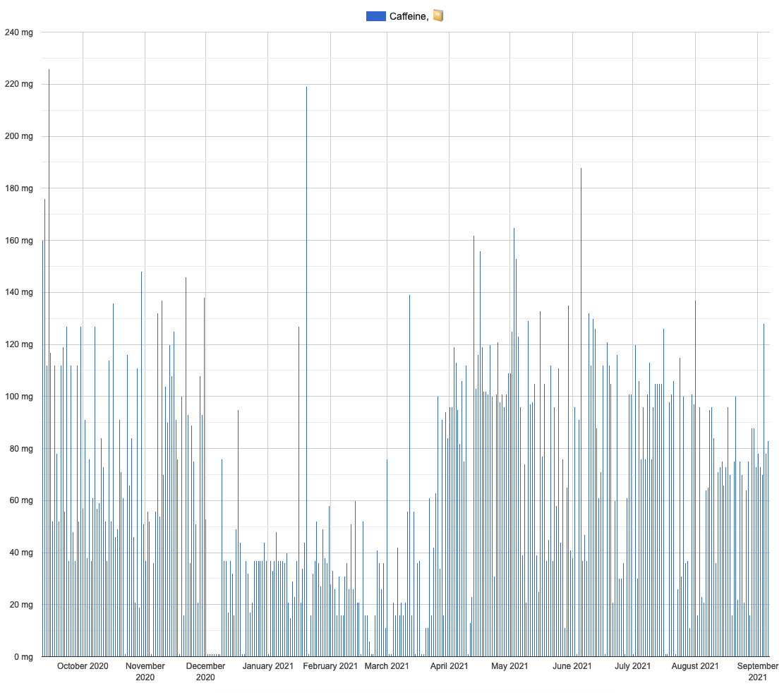Click the December 2020 axis label
Image resolution: width=784 pixels, height=693 pixels.
[x=205, y=672]
